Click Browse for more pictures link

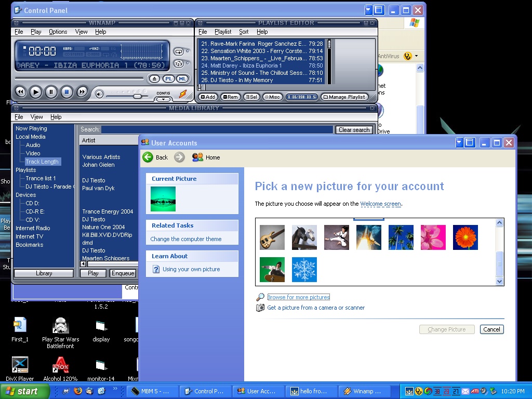(x=299, y=297)
